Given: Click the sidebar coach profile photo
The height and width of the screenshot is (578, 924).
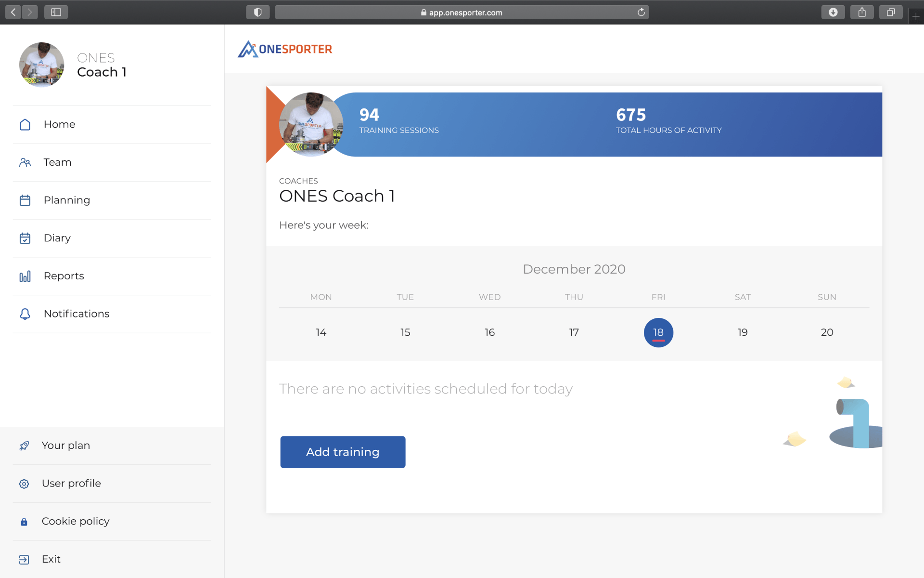Looking at the screenshot, I should [42, 65].
